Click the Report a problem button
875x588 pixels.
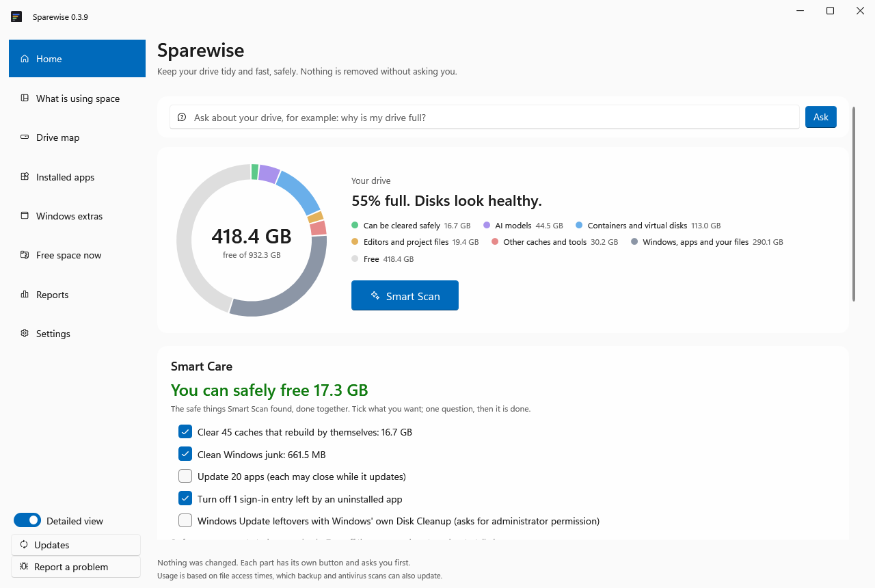pos(76,567)
